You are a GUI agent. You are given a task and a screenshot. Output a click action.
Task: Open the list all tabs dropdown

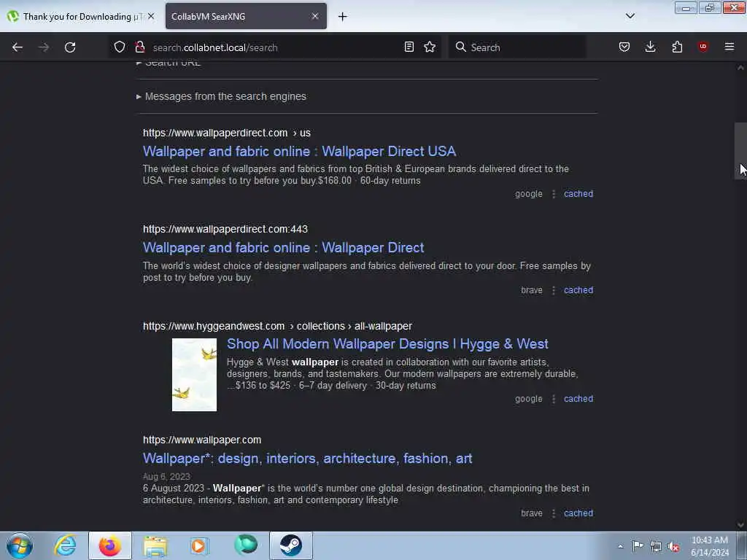pos(630,16)
